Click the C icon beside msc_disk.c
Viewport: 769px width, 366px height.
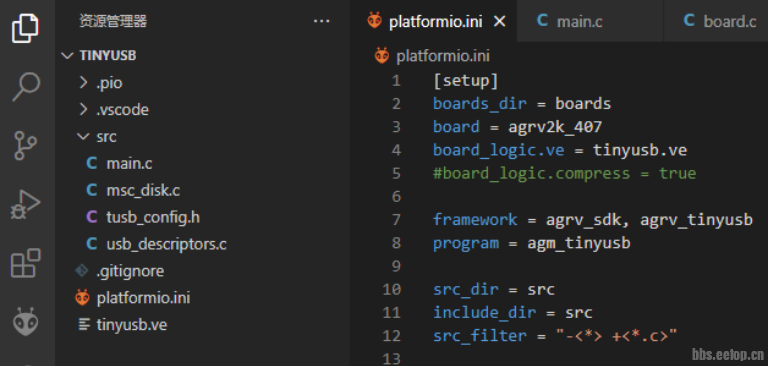[x=91, y=190]
